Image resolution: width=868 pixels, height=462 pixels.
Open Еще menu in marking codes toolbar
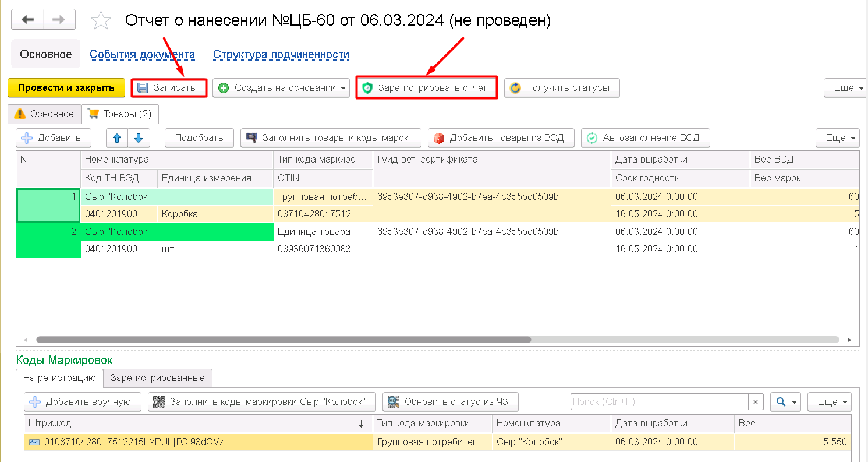830,401
